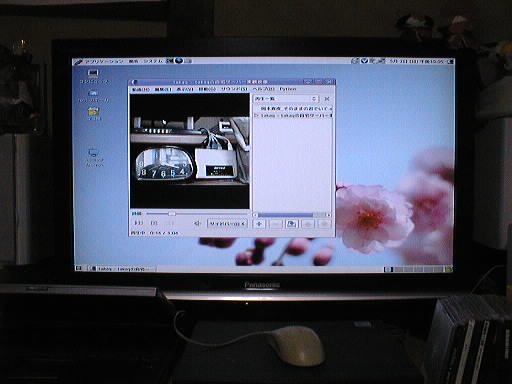This screenshot has width=512, height=384.
Task: Open the Trash icon on the desktop
Action: click(94, 114)
